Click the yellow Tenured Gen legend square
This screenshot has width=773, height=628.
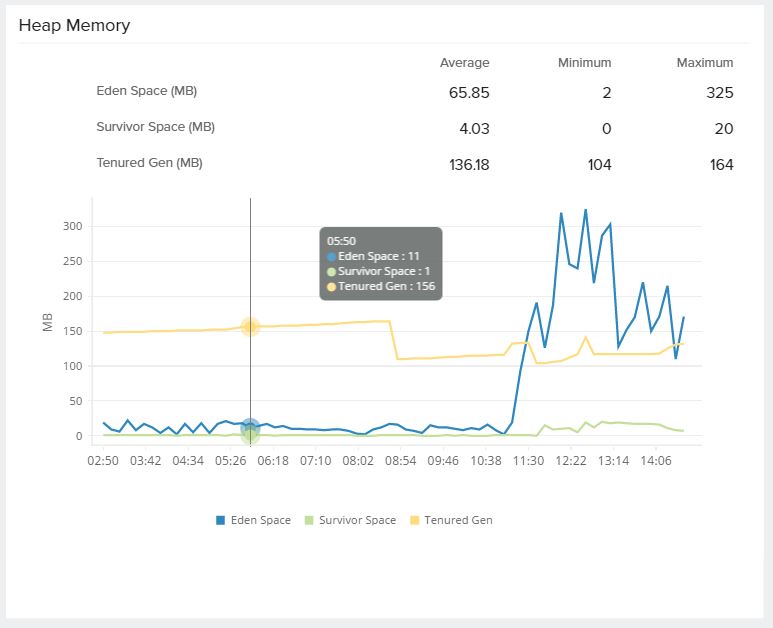(x=415, y=520)
